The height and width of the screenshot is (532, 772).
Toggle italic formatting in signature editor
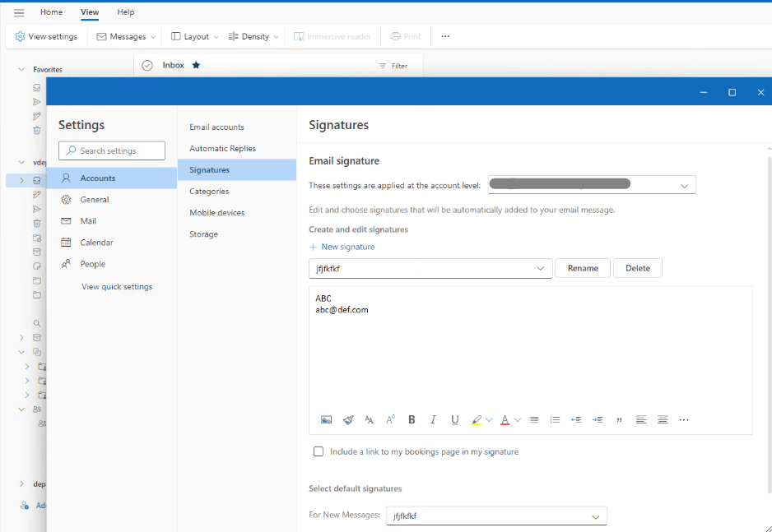coord(433,420)
